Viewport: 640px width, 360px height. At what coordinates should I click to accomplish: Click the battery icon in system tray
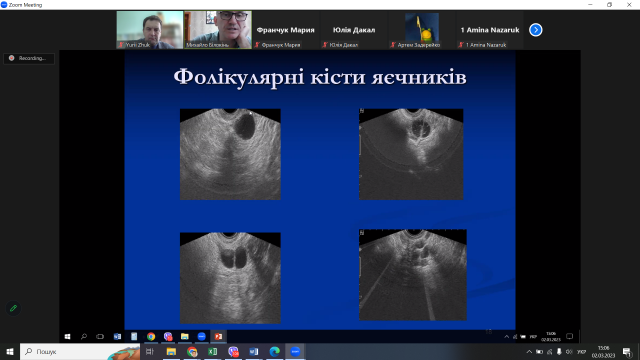[539, 351]
